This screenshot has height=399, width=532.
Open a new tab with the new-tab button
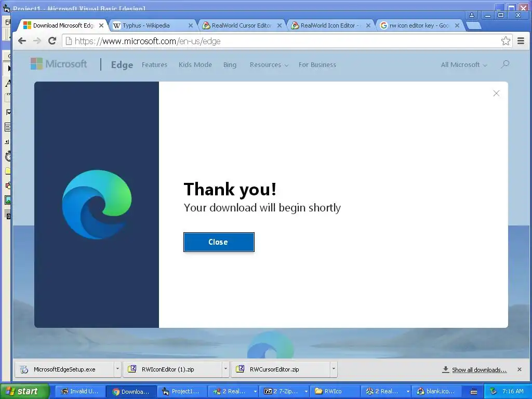pyautogui.click(x=474, y=25)
